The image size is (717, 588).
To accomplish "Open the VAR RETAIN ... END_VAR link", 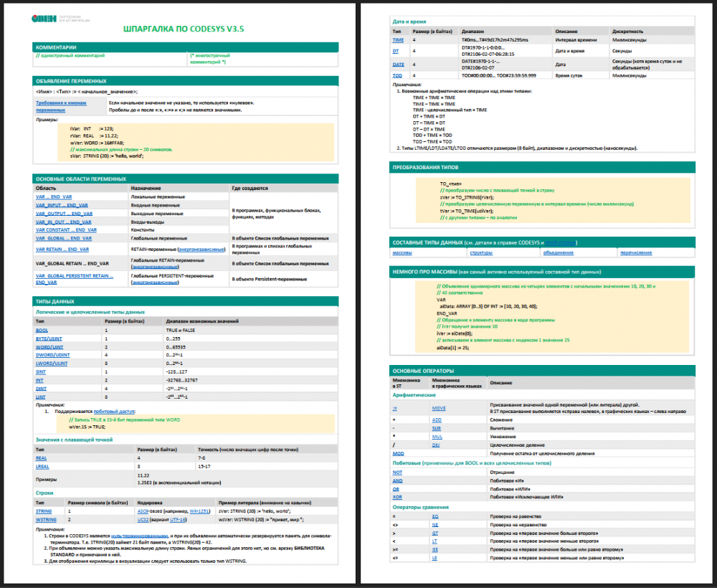I will click(x=62, y=250).
